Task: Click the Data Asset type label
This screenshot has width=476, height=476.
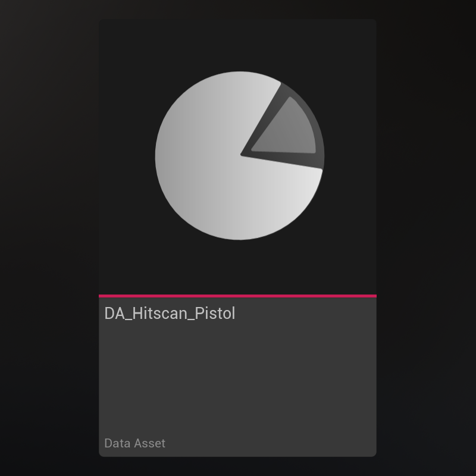Action: [134, 443]
